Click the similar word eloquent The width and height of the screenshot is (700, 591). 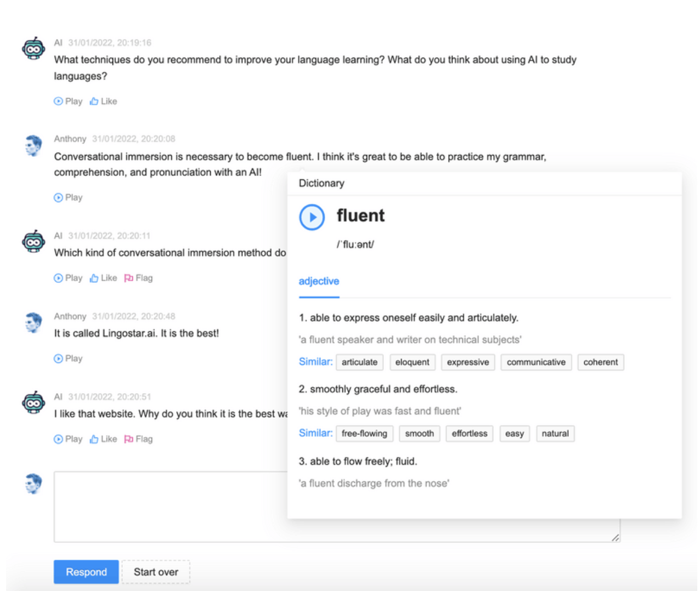[413, 362]
